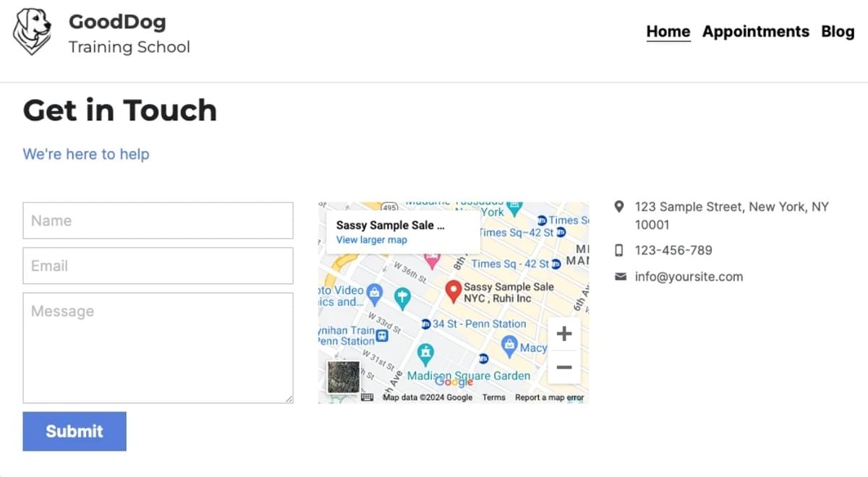Click the red Sassy Sample Sale map pin
The image size is (868, 477).
(x=454, y=291)
